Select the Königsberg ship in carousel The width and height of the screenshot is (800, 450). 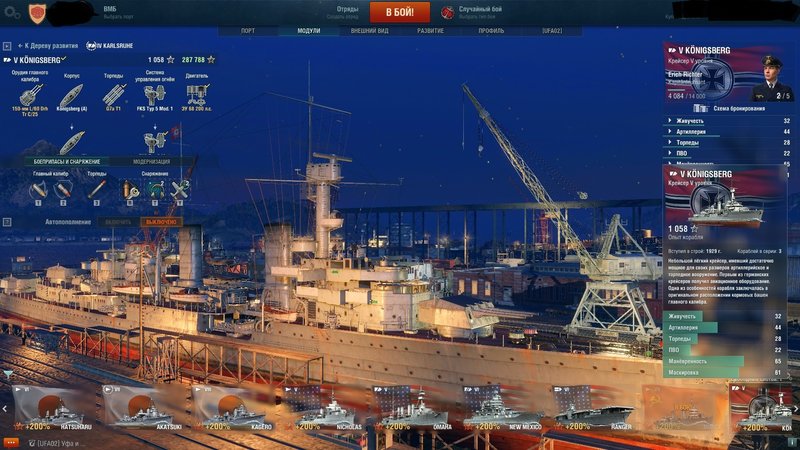[x=761, y=409]
